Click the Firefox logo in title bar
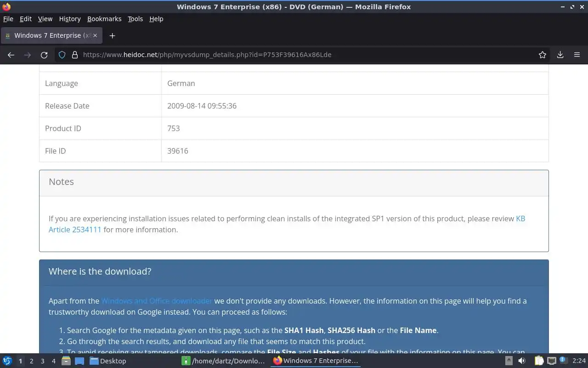 click(x=6, y=6)
